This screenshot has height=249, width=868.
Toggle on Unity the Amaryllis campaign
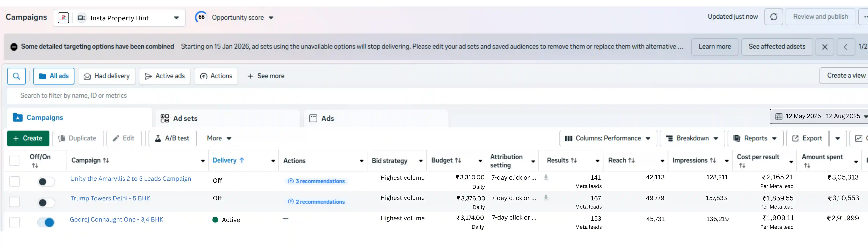point(46,182)
